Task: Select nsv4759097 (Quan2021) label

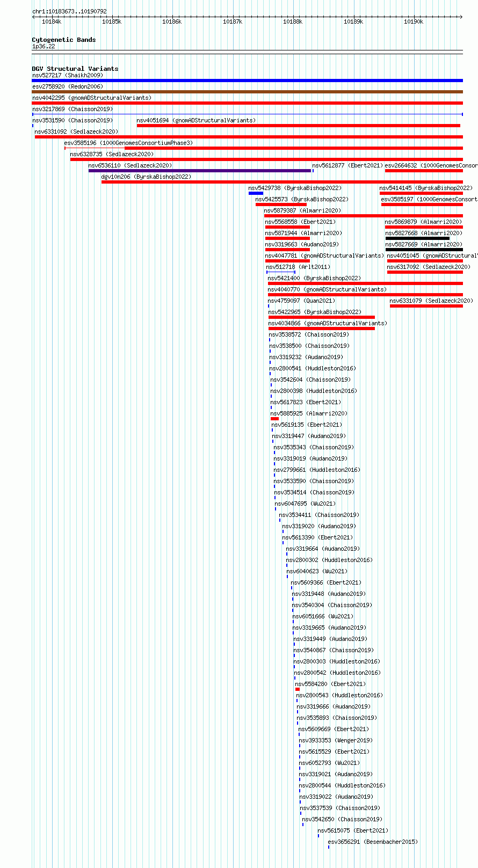Action: (x=301, y=301)
